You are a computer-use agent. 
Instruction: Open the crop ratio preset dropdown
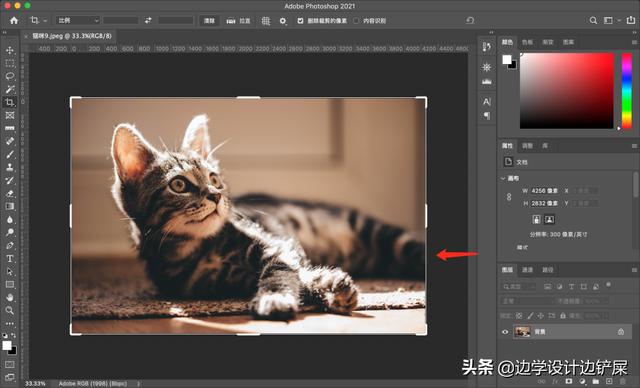78,20
